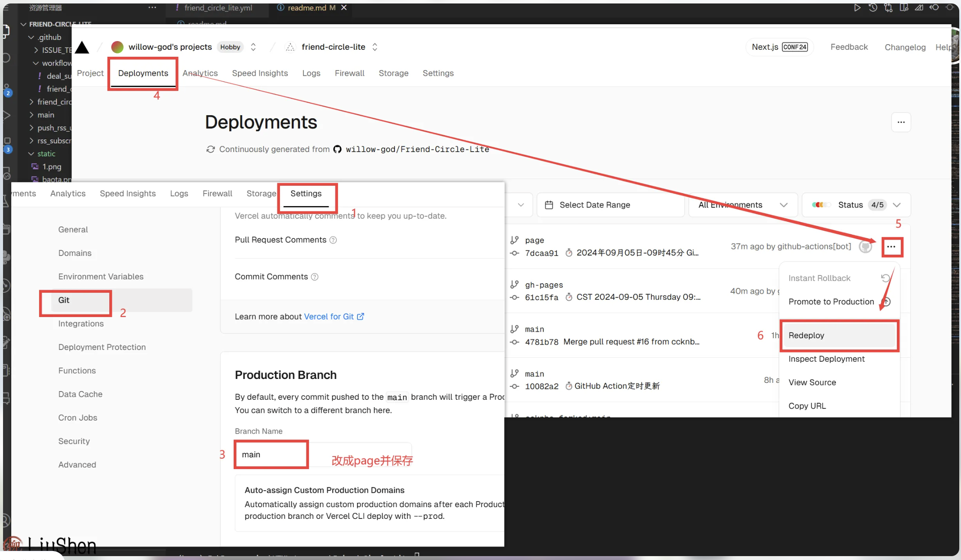This screenshot has height=560, width=961.
Task: Open the Status 4/5 filter dropdown
Action: (x=856, y=205)
